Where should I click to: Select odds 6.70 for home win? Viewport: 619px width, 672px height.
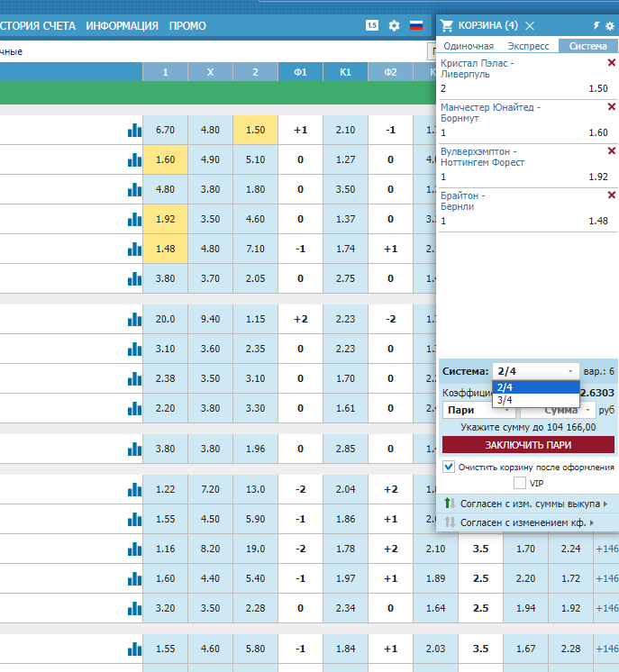coord(166,130)
